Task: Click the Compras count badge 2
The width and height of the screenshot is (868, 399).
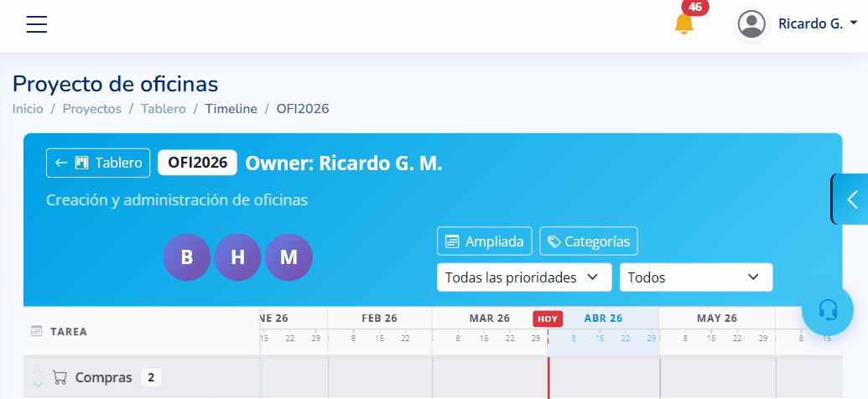Action: pyautogui.click(x=151, y=377)
